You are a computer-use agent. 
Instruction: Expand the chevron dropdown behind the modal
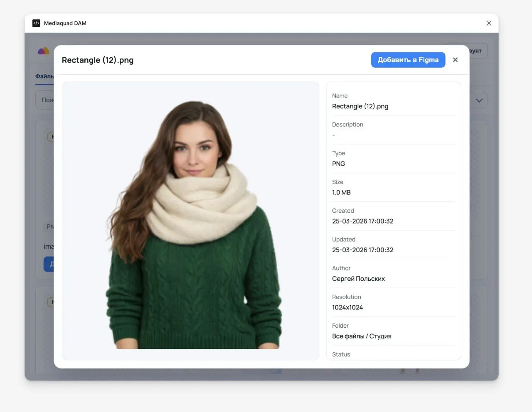click(479, 101)
